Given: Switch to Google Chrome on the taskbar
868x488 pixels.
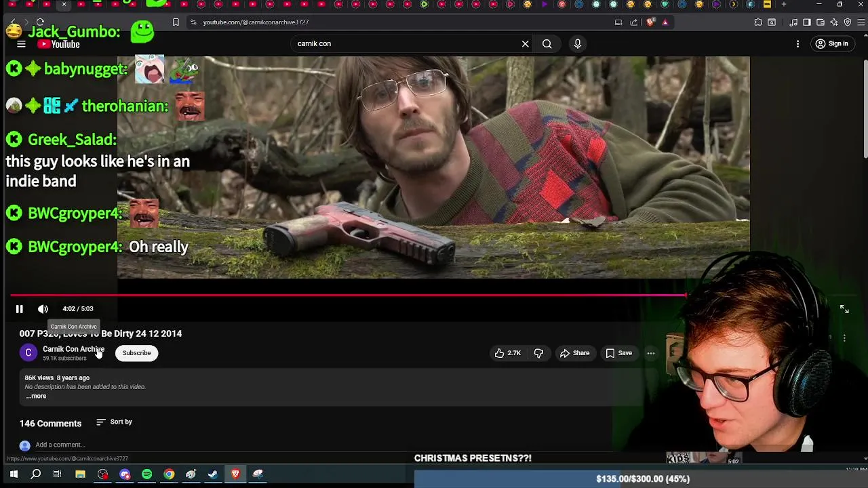Looking at the screenshot, I should point(169,474).
